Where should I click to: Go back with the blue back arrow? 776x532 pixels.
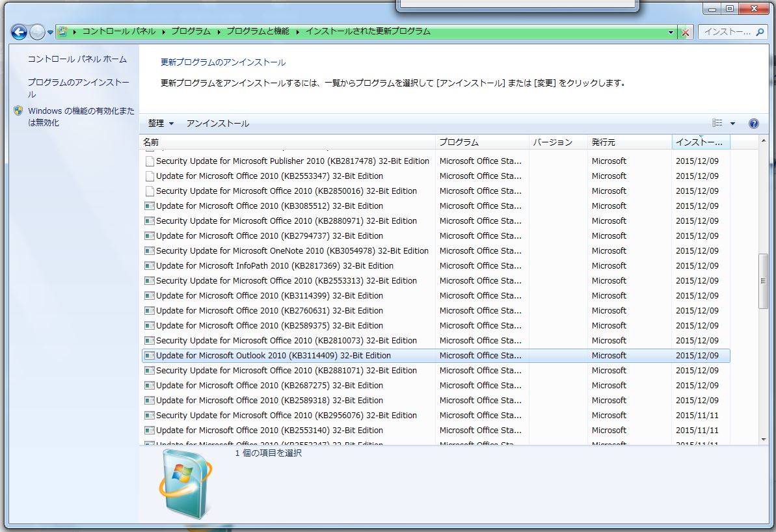[x=19, y=32]
